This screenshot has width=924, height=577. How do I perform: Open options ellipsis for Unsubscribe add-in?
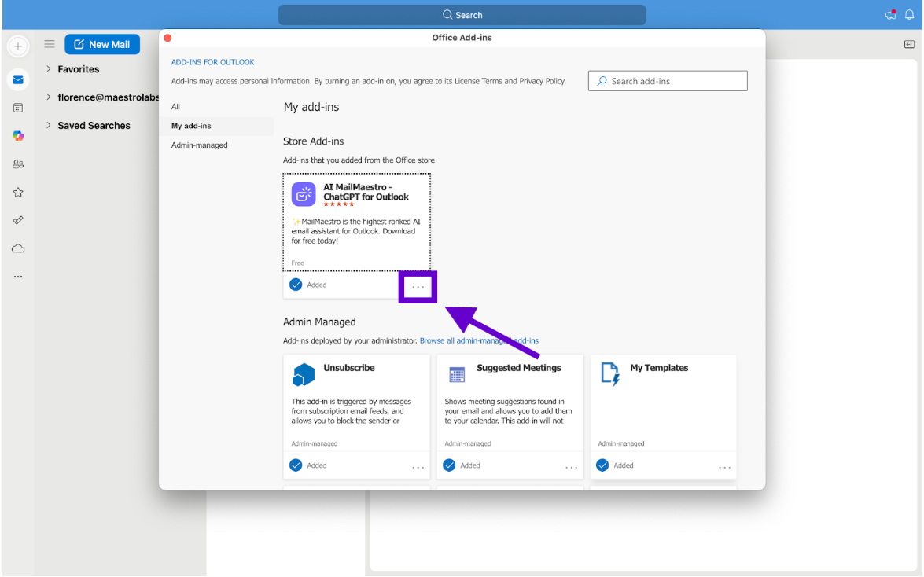418,468
